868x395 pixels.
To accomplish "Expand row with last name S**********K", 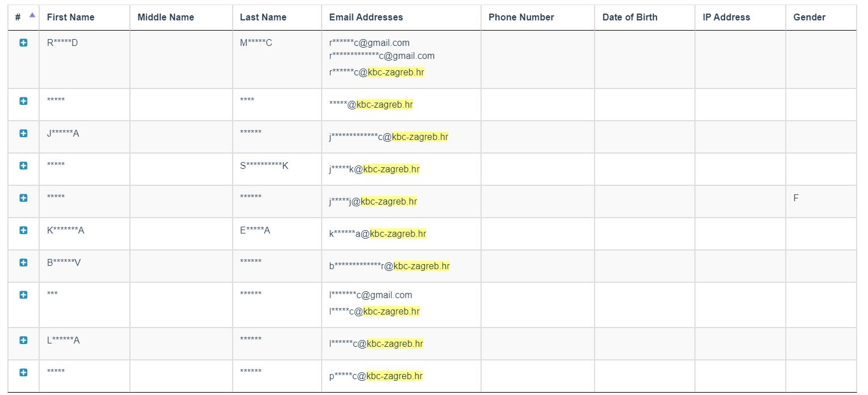I will [23, 165].
